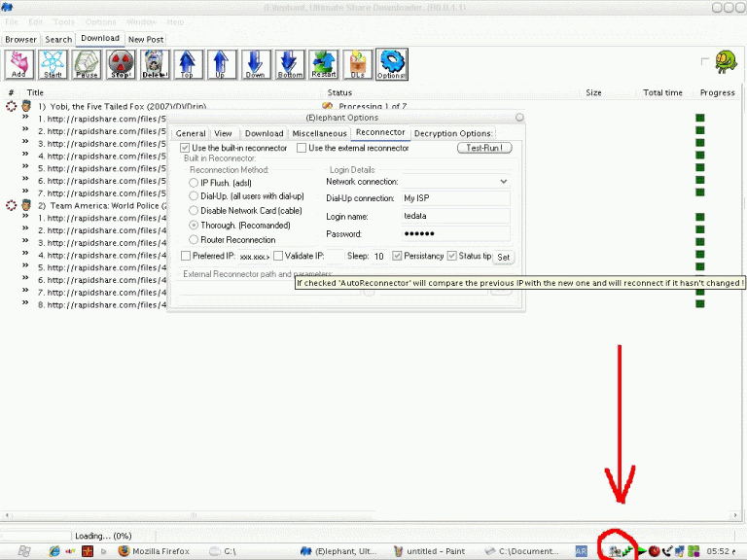Open the DLs folder icon

[x=357, y=64]
